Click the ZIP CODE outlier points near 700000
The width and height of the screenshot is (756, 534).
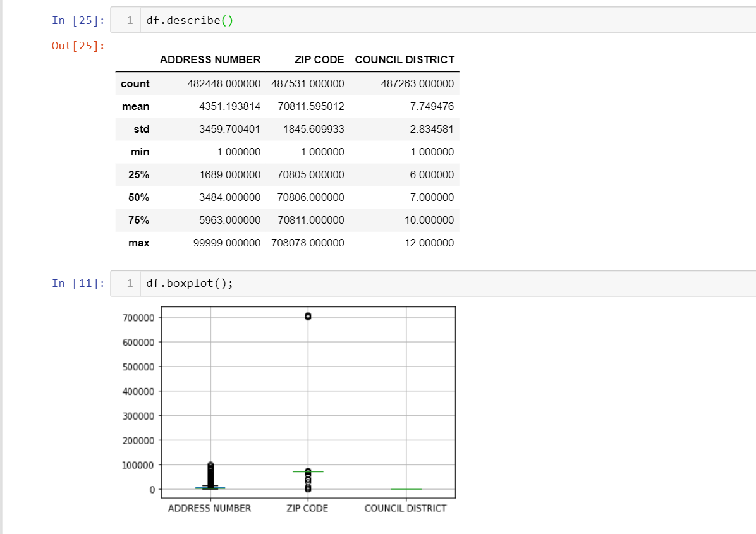pos(308,315)
